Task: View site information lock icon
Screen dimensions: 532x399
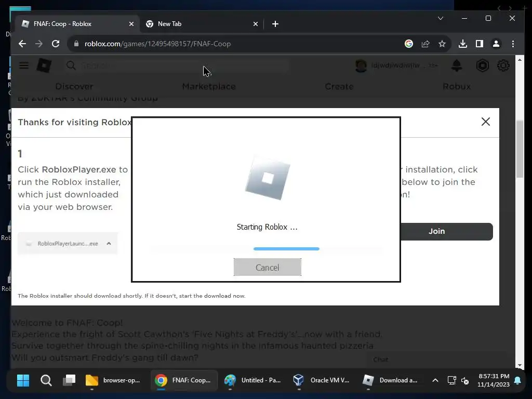Action: pyautogui.click(x=76, y=44)
